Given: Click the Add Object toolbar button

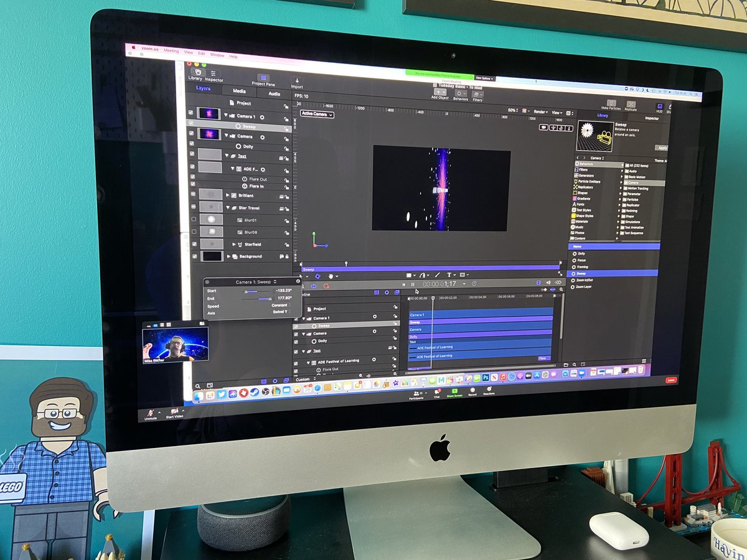Looking at the screenshot, I should [x=439, y=91].
